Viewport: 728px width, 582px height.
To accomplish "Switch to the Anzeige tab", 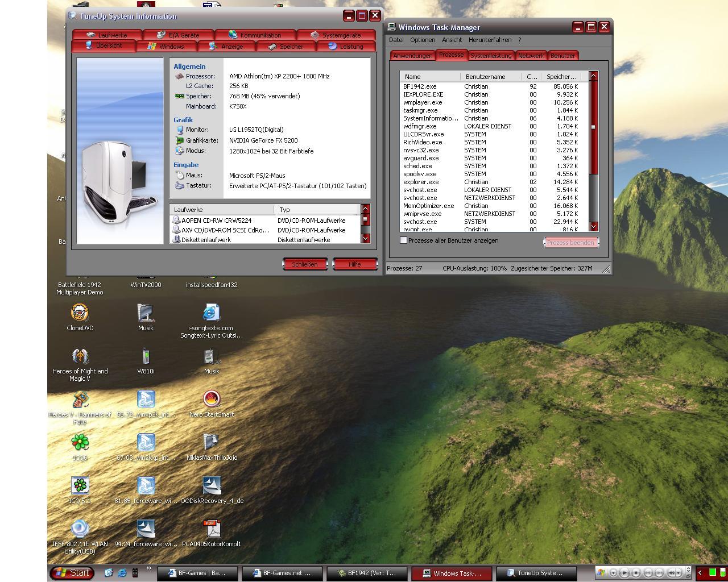I will click(x=226, y=47).
